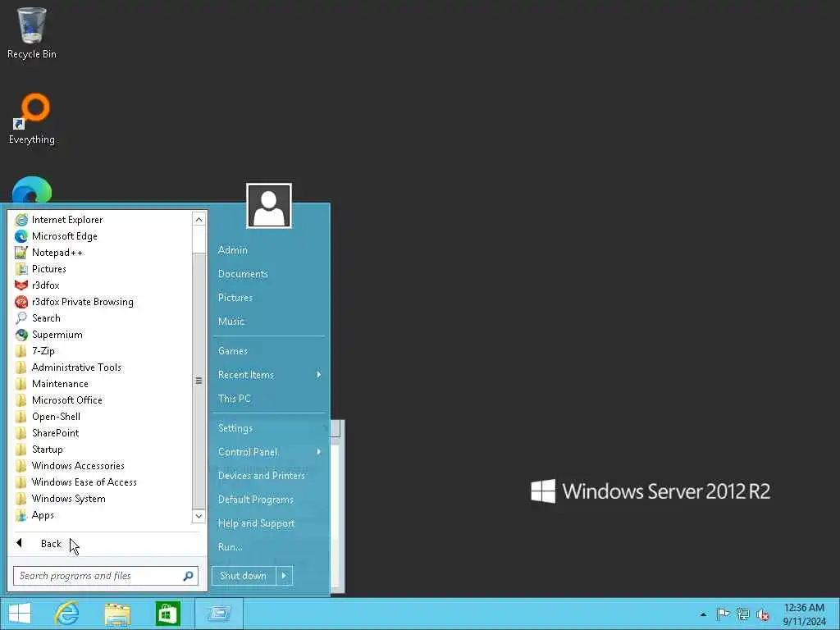Open Internet Explorer from the taskbar
840x630 pixels.
point(67,614)
